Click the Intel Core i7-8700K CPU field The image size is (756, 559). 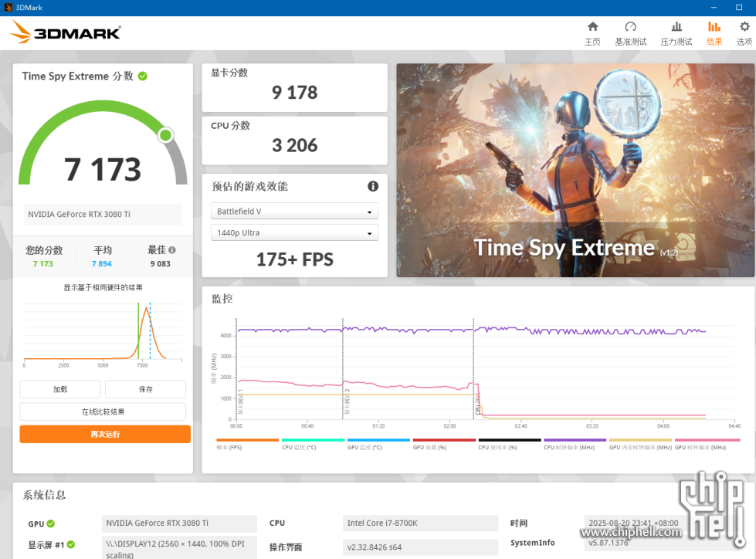(420, 523)
